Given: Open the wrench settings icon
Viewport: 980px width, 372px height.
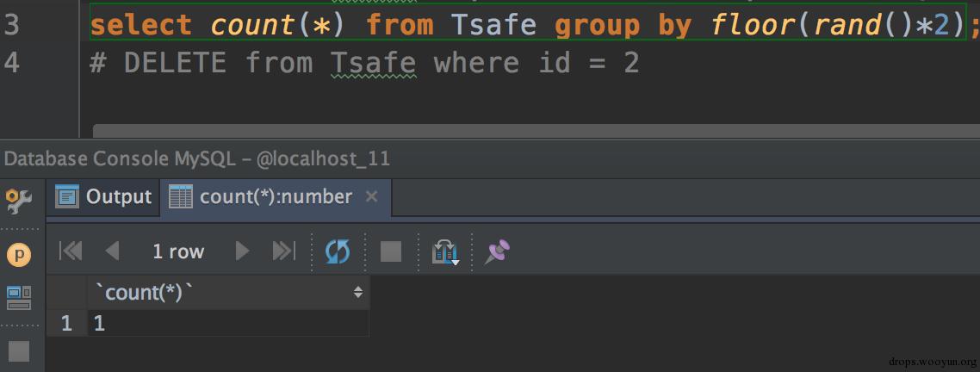Looking at the screenshot, I should click(19, 199).
